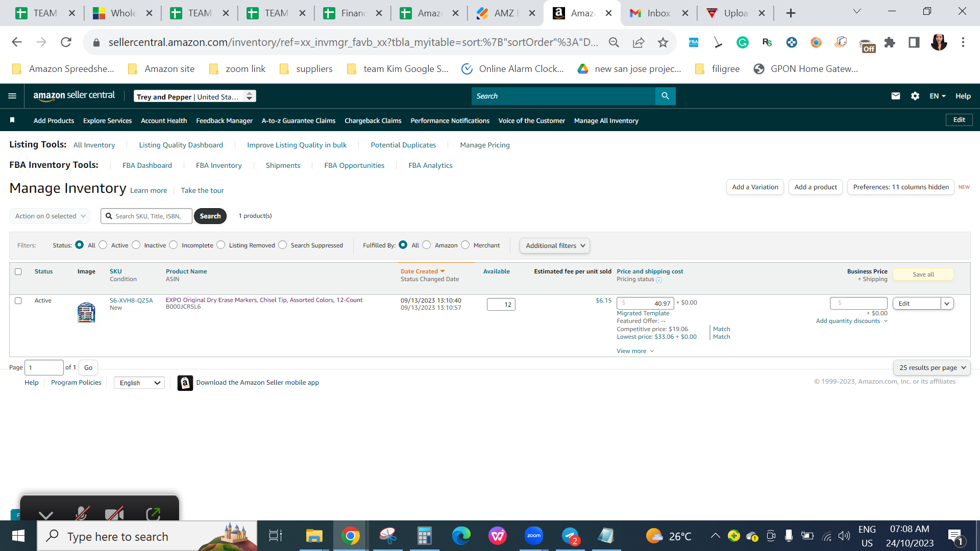Click the Add a Variation button
Viewport: 980px width, 551px height.
[x=755, y=187]
